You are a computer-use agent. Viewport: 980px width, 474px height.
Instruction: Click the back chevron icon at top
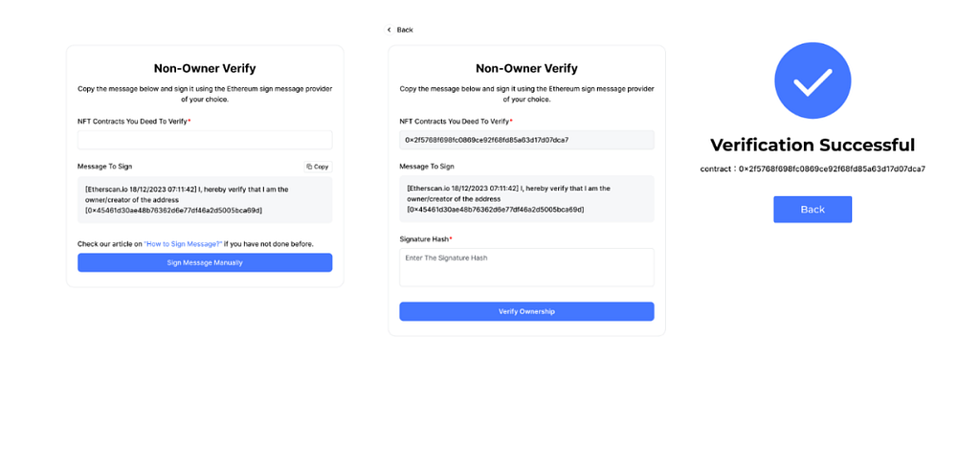(x=390, y=30)
